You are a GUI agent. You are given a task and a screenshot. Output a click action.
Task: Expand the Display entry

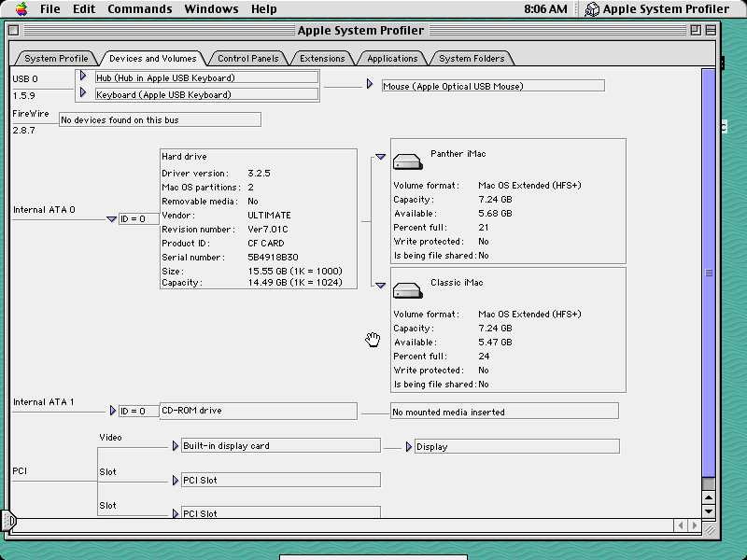[x=409, y=447]
